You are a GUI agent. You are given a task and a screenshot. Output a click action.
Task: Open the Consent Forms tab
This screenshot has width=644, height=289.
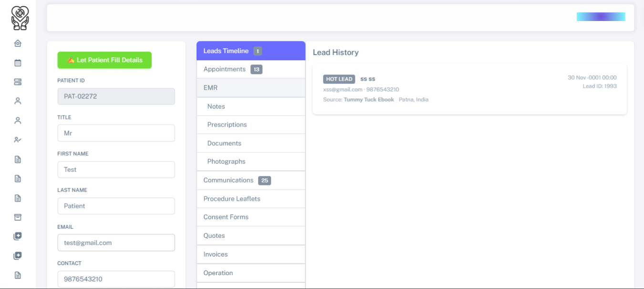[251, 217]
